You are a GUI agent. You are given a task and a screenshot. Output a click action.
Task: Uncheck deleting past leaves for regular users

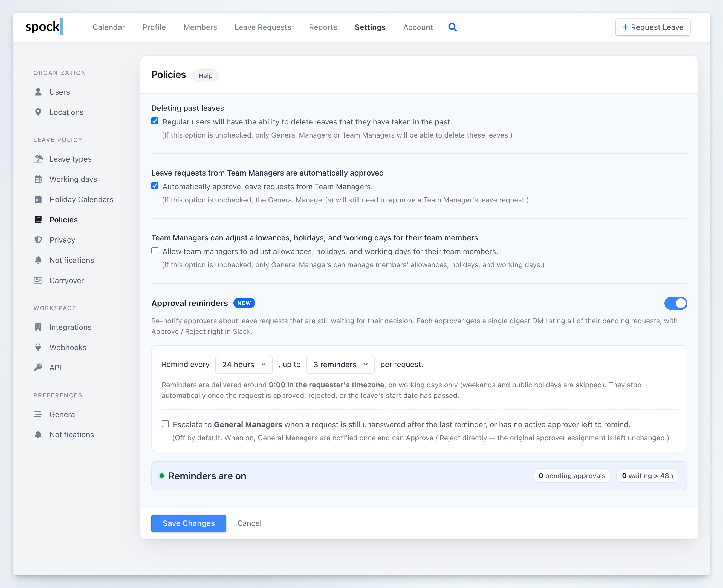(x=155, y=121)
